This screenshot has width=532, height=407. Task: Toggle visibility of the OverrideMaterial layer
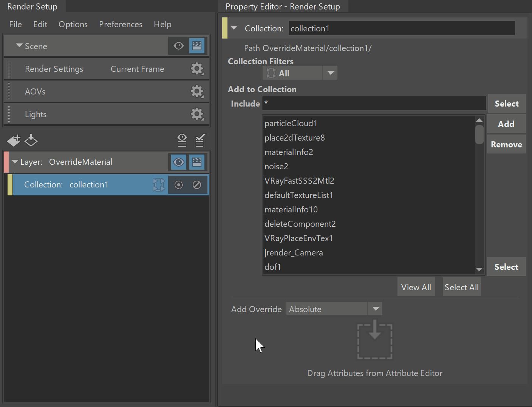click(179, 162)
